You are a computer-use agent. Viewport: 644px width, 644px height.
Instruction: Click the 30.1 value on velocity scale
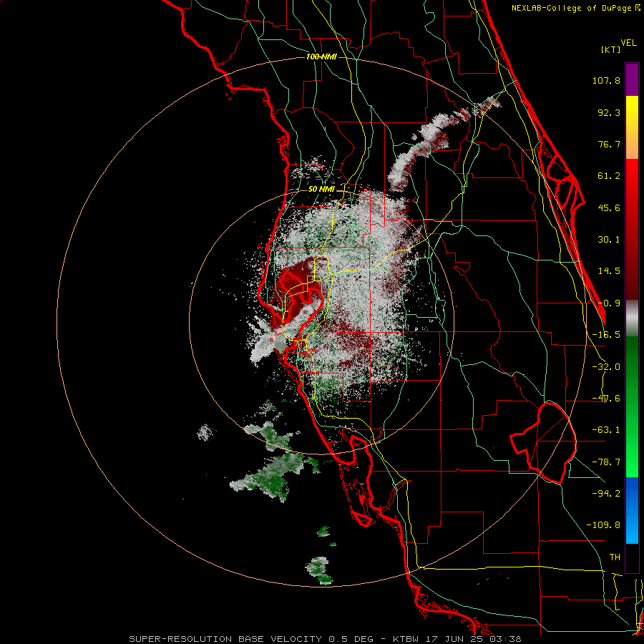tap(609, 240)
